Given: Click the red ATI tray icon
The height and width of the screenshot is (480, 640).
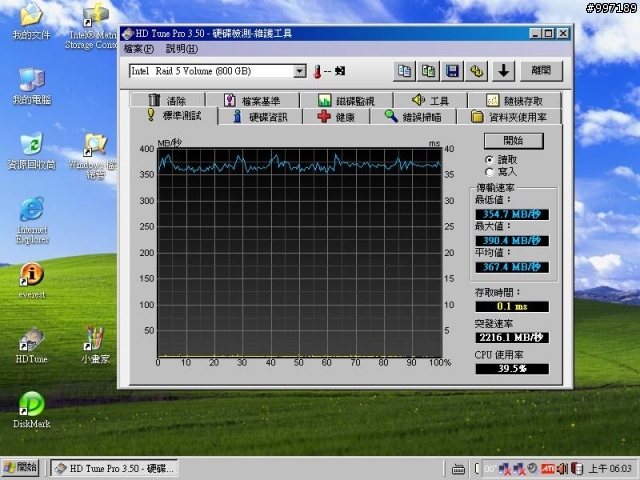Looking at the screenshot, I should coord(547,469).
